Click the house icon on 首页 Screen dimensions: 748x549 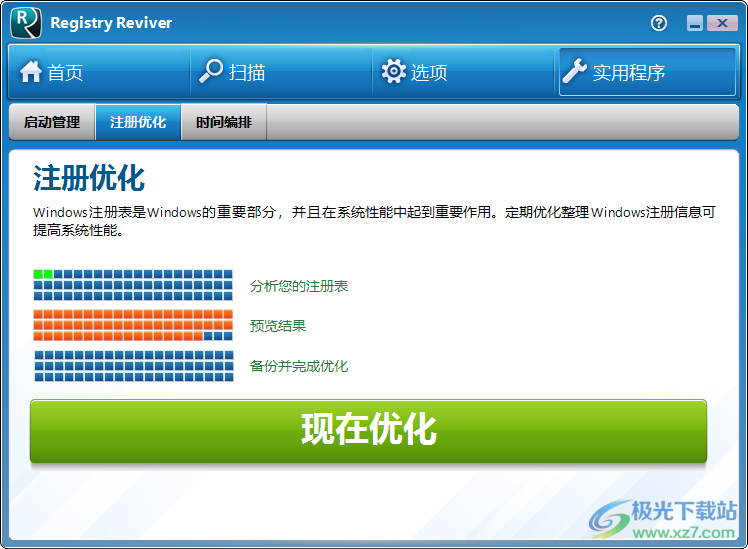[x=31, y=72]
